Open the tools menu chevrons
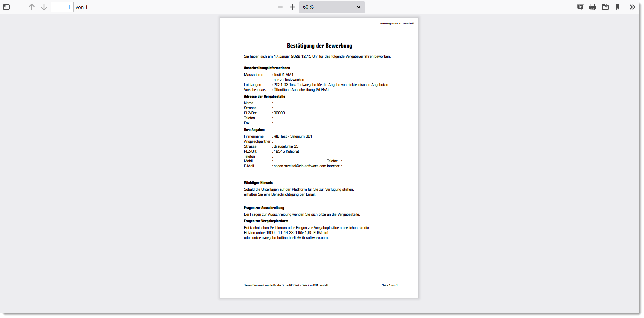Viewport: 644px width, 318px height. 632,7
